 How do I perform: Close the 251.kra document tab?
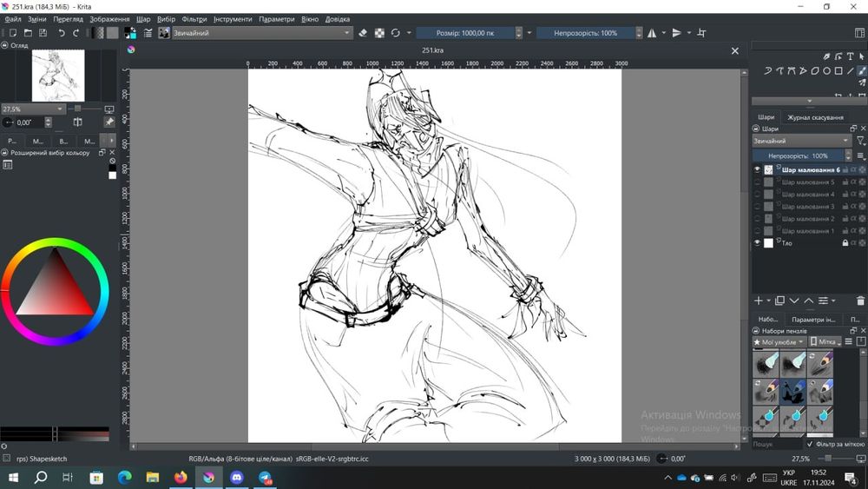734,51
